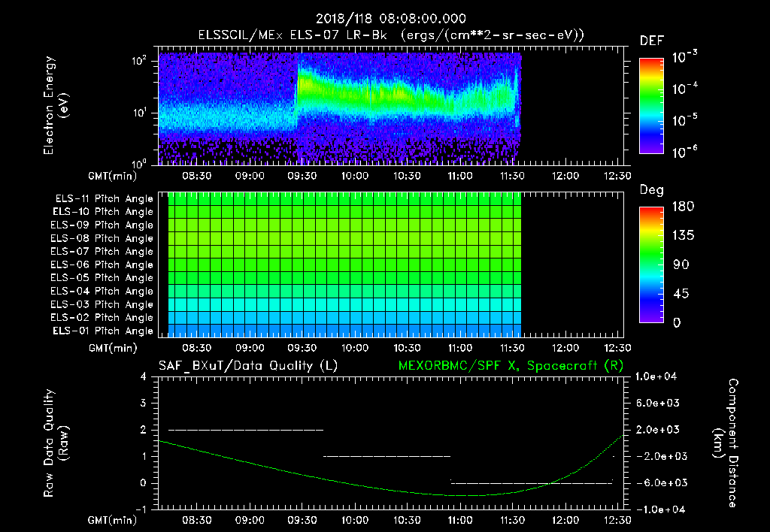Click the 10^-3 value on the DEF scale
This screenshot has height=532, width=770.
(x=685, y=57)
